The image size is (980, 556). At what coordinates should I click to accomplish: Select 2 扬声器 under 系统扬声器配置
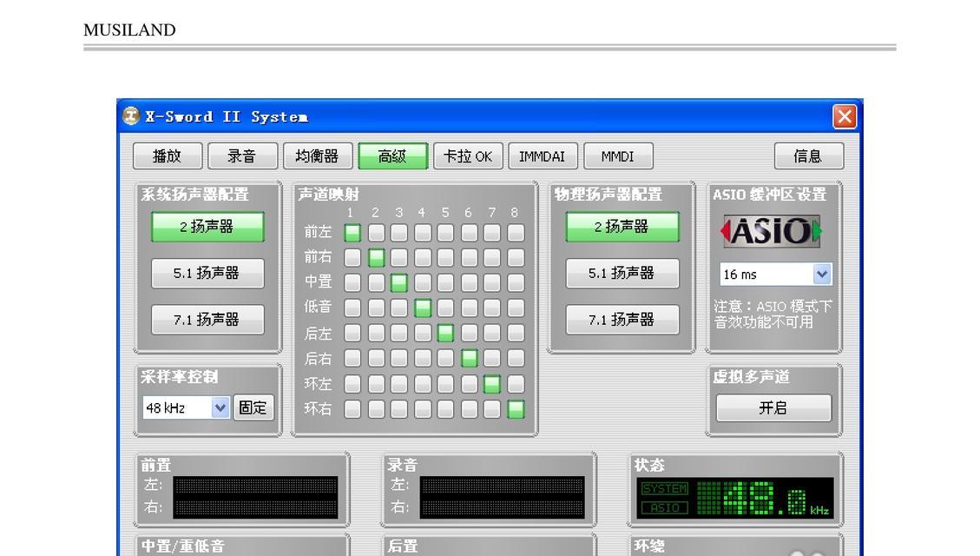click(x=207, y=227)
